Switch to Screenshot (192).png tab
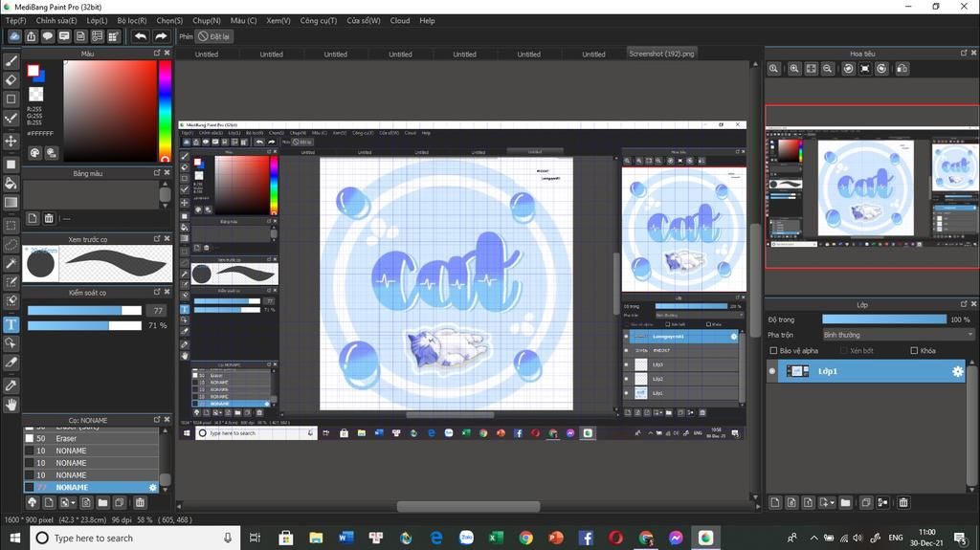This screenshot has height=550, width=980. pos(661,54)
